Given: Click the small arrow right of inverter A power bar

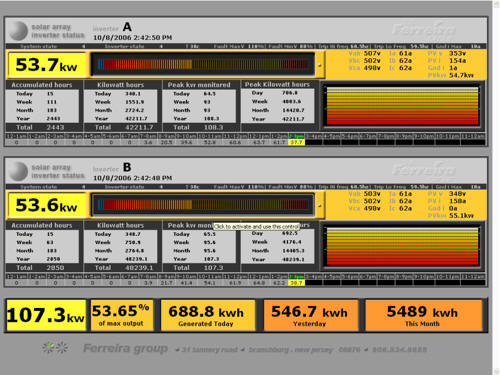Looking at the screenshot, I should (x=319, y=65).
